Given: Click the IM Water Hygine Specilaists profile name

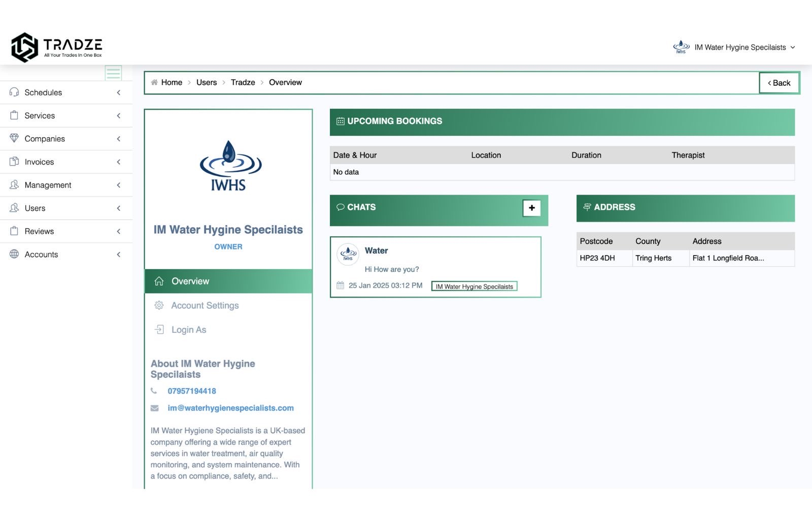Looking at the screenshot, I should [x=228, y=230].
